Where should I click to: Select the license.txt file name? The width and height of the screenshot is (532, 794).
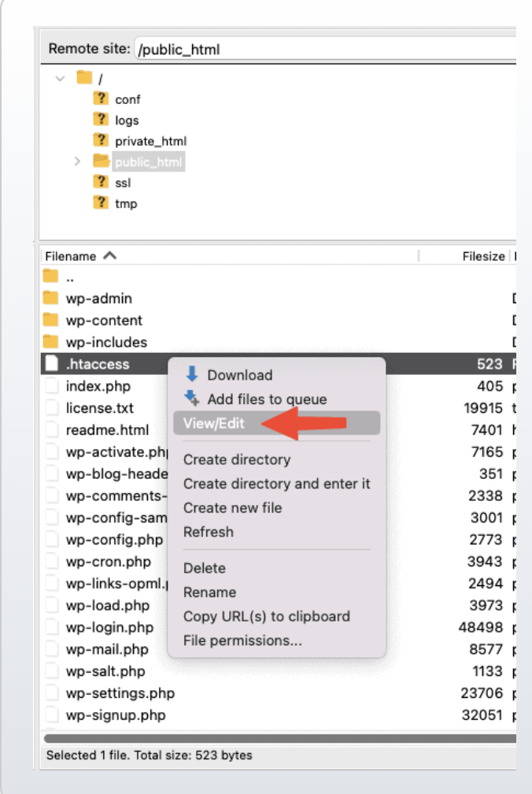click(100, 408)
